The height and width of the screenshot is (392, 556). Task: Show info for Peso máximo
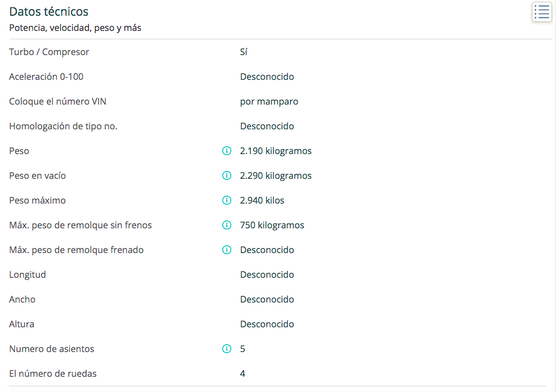click(227, 201)
